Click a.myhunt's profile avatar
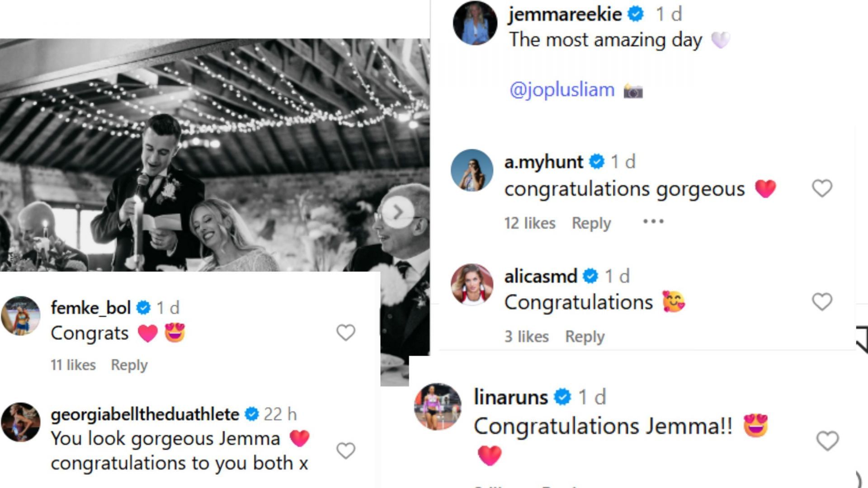Viewport: 868px width, 488px height. pyautogui.click(x=472, y=170)
